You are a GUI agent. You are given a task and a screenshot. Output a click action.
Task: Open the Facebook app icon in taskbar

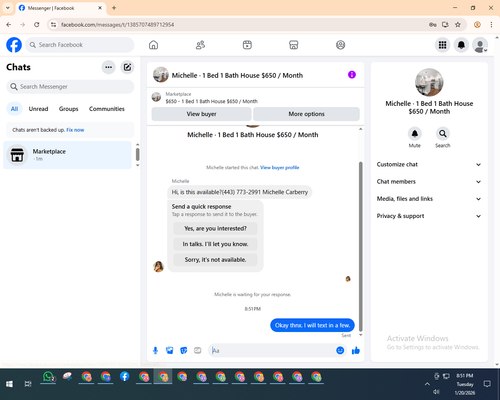[125, 377]
